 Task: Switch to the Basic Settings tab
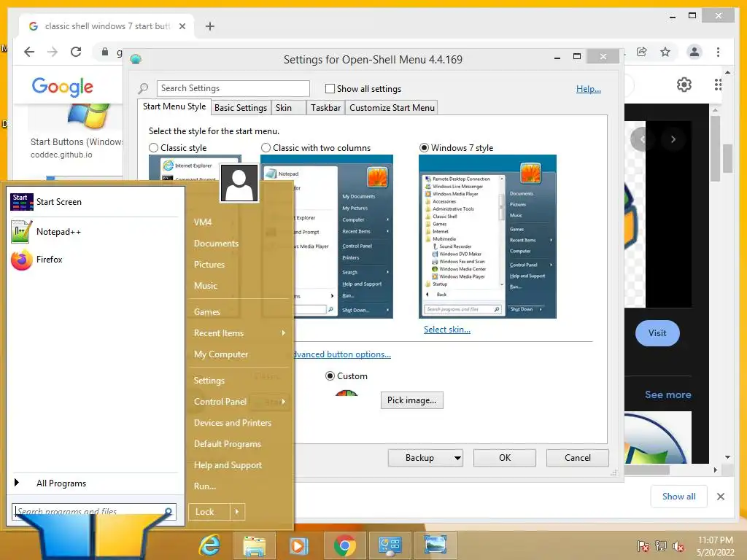(x=241, y=108)
